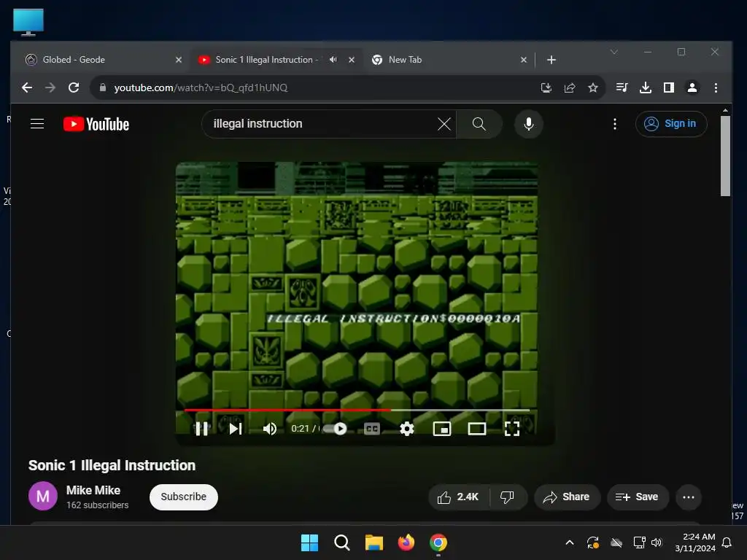Close the New Tab tab
This screenshot has height=560, width=747.
coord(524,60)
